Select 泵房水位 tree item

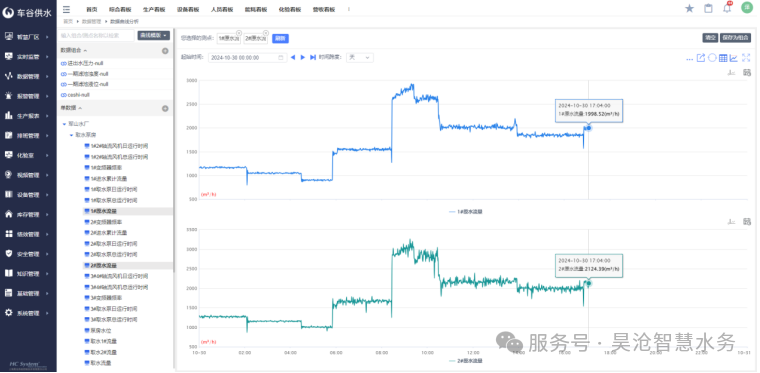(100, 330)
